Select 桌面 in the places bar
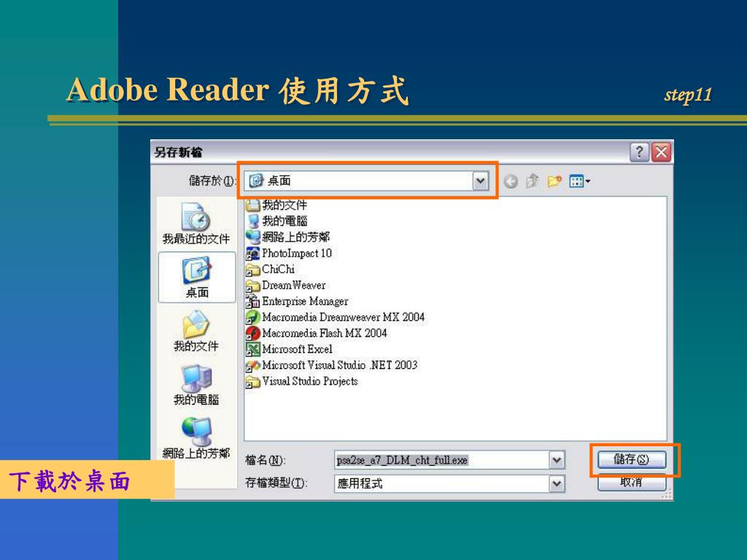 [x=197, y=278]
